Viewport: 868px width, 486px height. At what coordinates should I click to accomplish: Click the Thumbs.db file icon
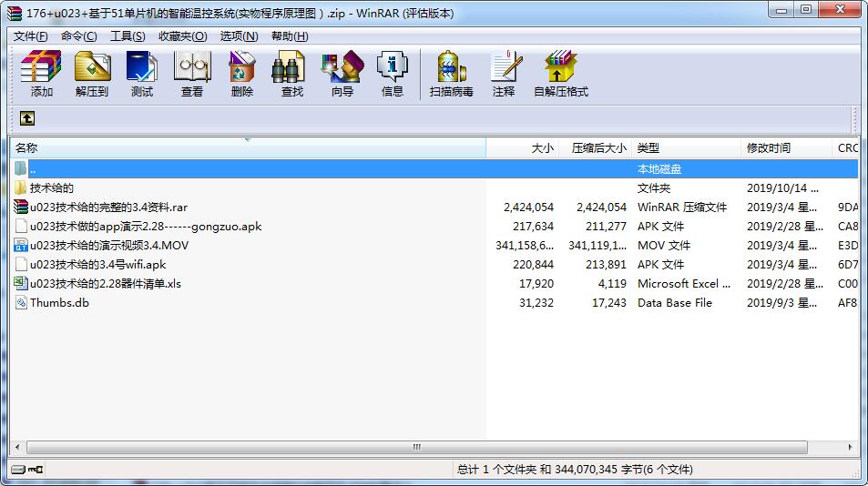pyautogui.click(x=20, y=302)
